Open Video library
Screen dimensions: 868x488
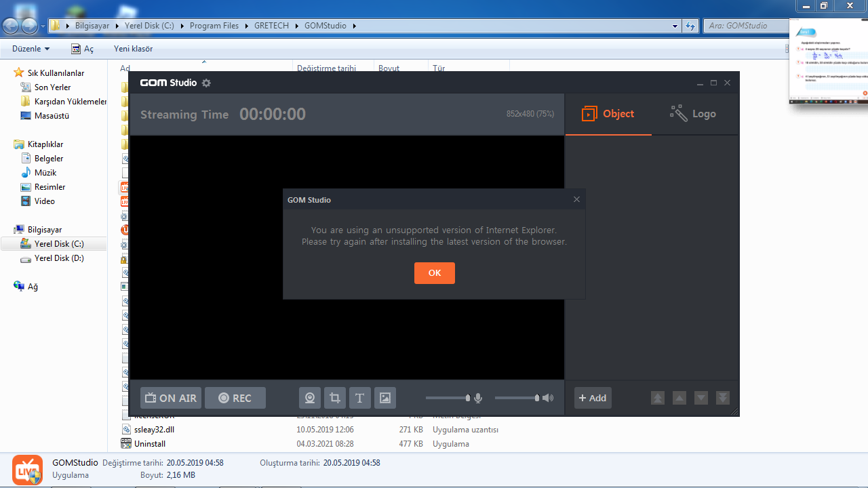point(45,201)
